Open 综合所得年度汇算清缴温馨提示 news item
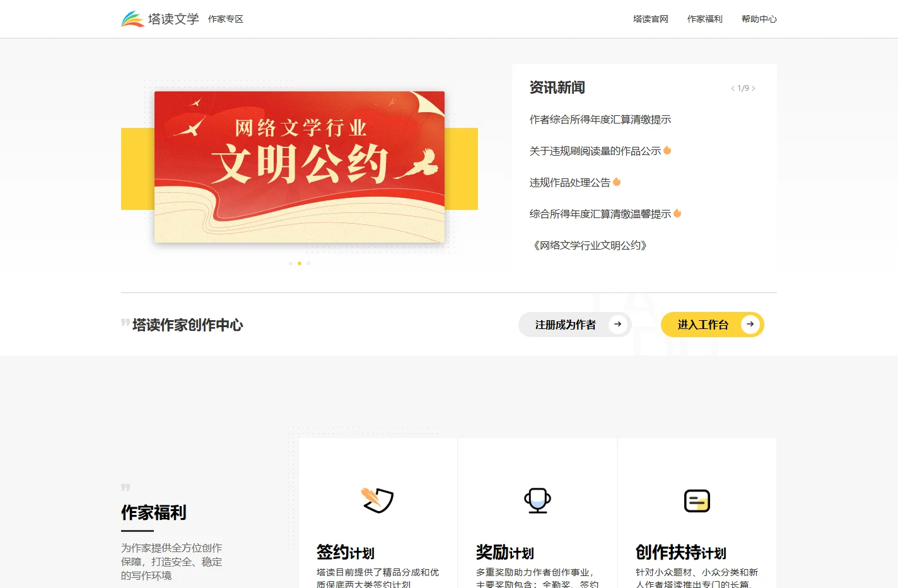 click(x=600, y=214)
